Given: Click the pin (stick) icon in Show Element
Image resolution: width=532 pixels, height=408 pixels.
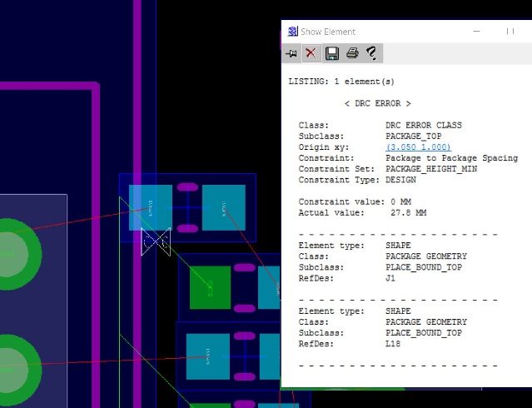Looking at the screenshot, I should [x=291, y=53].
